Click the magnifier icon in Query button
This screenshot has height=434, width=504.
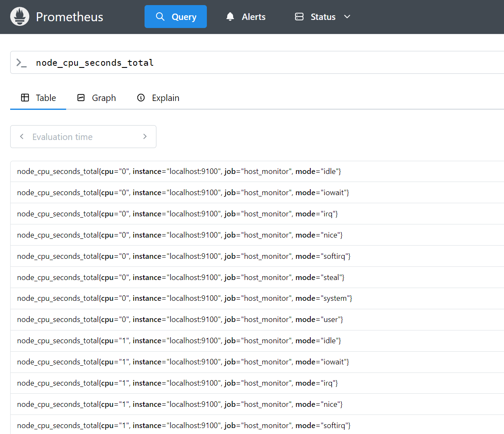click(160, 17)
